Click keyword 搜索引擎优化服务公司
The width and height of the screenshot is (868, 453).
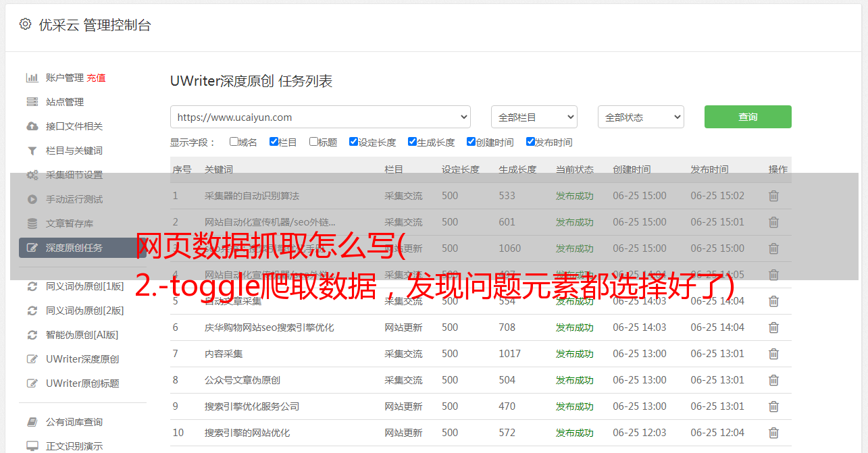pyautogui.click(x=252, y=406)
